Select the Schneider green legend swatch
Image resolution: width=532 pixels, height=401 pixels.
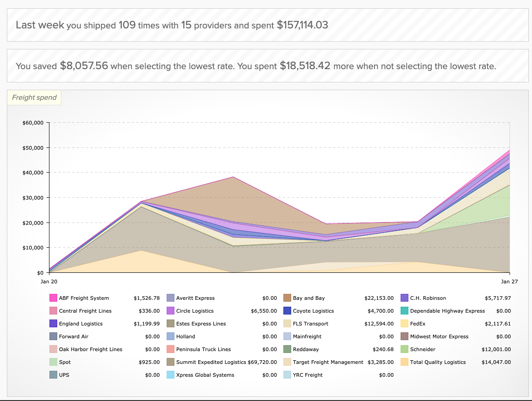click(x=405, y=349)
